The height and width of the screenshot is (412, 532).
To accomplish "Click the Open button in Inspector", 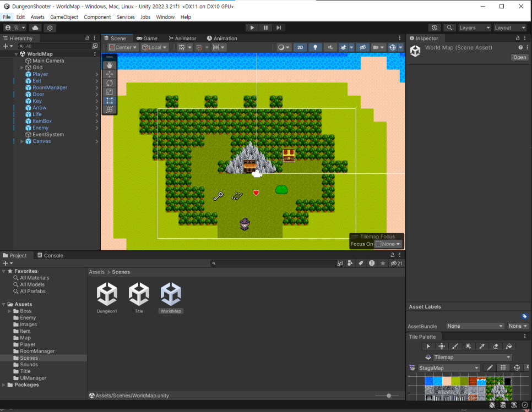I will pyautogui.click(x=519, y=57).
